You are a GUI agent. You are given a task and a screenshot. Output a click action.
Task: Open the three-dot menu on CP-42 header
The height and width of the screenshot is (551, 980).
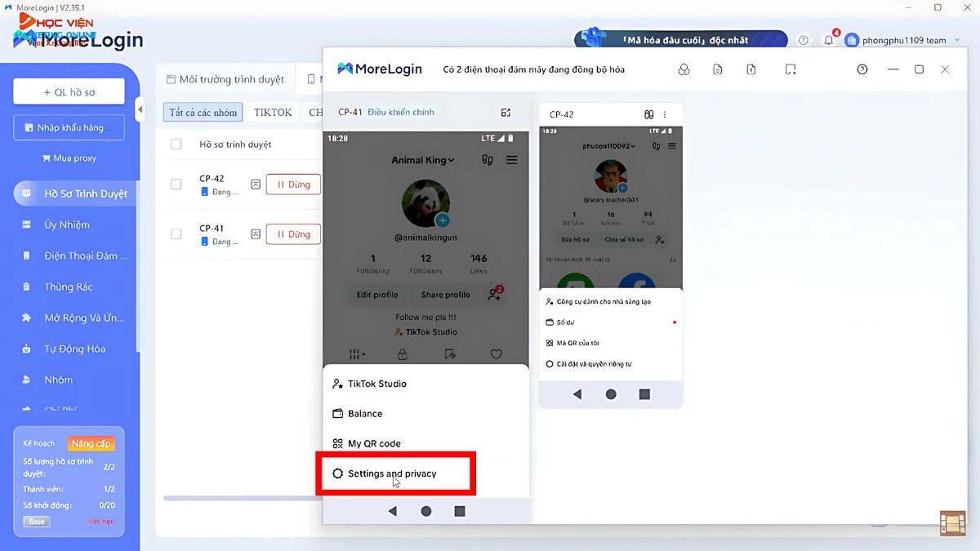(x=665, y=114)
